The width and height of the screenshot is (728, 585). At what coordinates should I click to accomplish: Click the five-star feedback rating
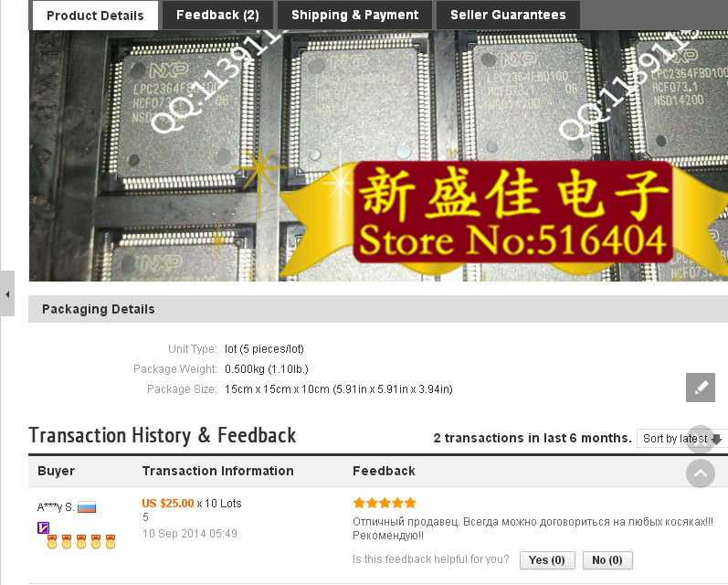[x=385, y=503]
